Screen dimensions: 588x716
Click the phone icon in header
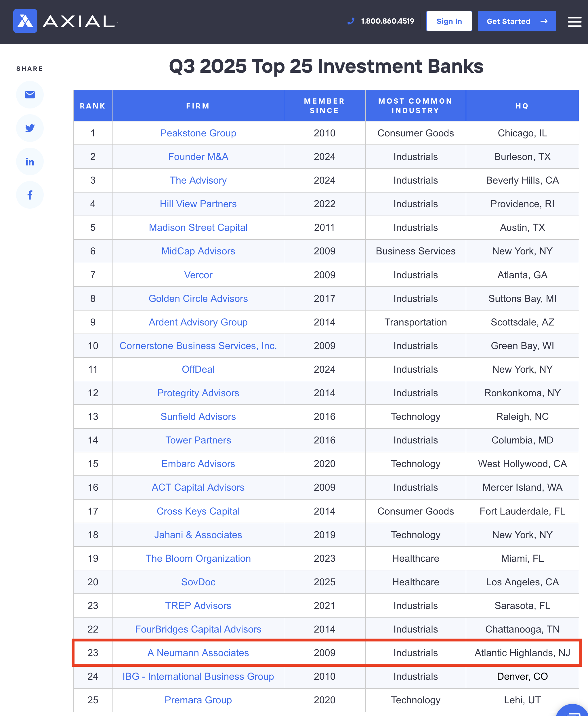pyautogui.click(x=351, y=21)
